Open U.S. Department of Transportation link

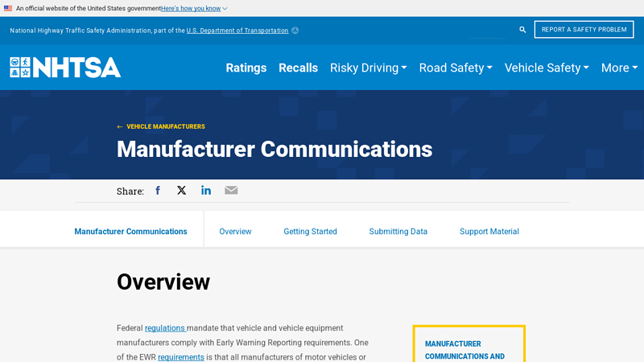[237, 31]
